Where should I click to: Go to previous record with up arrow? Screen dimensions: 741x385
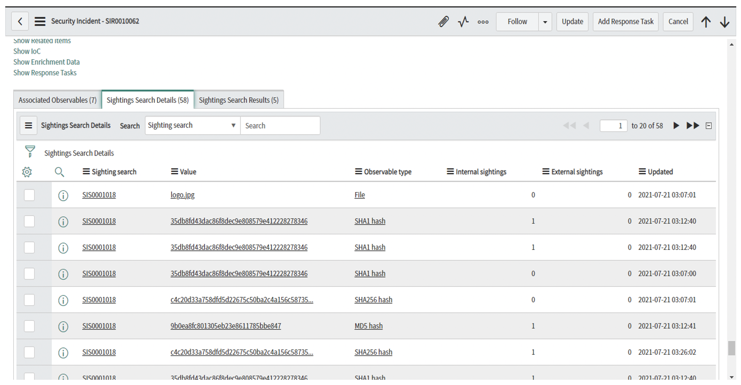pyautogui.click(x=706, y=22)
